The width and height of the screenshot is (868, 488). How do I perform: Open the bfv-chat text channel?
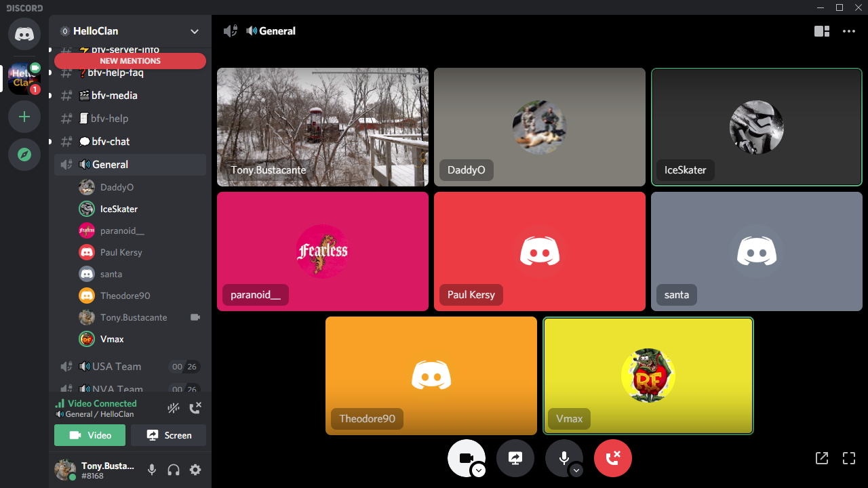(x=130, y=142)
